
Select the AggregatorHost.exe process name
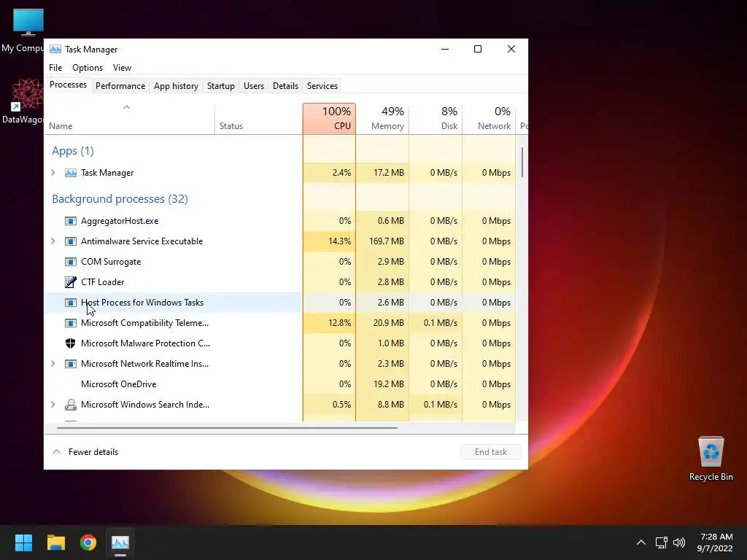click(x=120, y=221)
